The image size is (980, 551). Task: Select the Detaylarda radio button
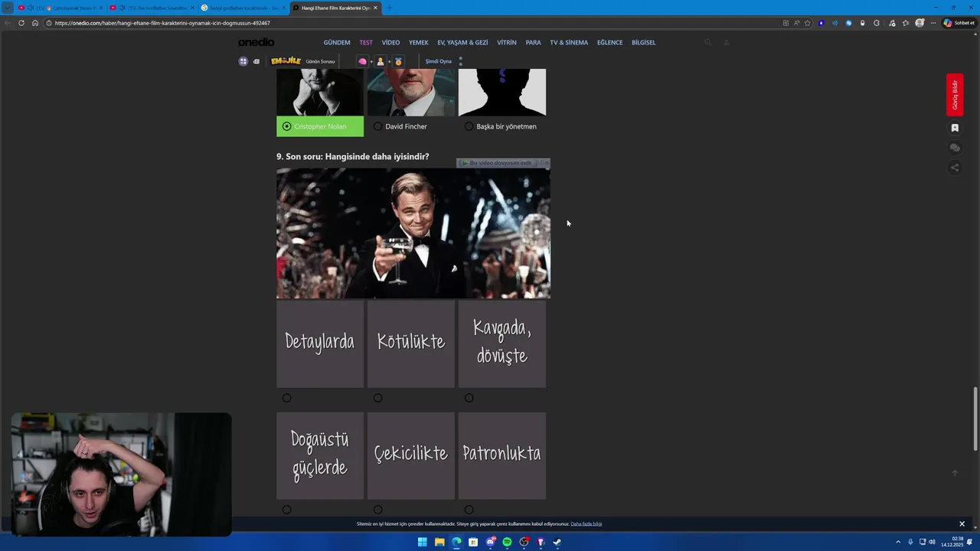pyautogui.click(x=286, y=398)
